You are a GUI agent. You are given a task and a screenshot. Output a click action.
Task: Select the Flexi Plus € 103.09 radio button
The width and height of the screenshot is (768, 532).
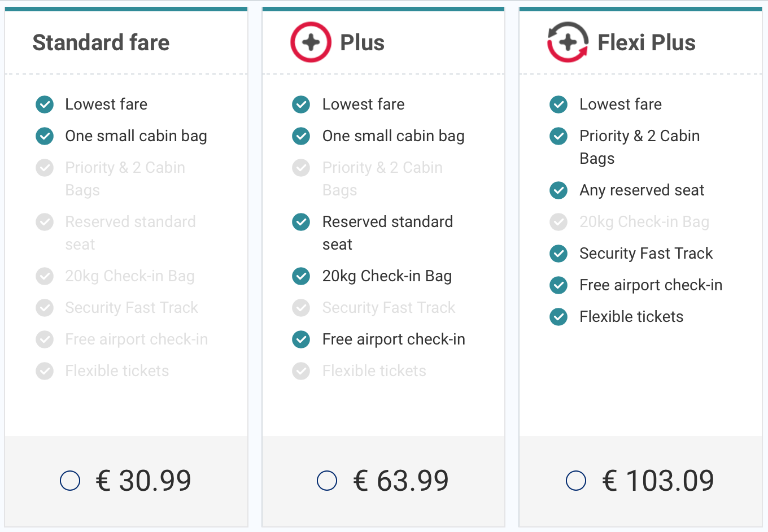pyautogui.click(x=576, y=481)
